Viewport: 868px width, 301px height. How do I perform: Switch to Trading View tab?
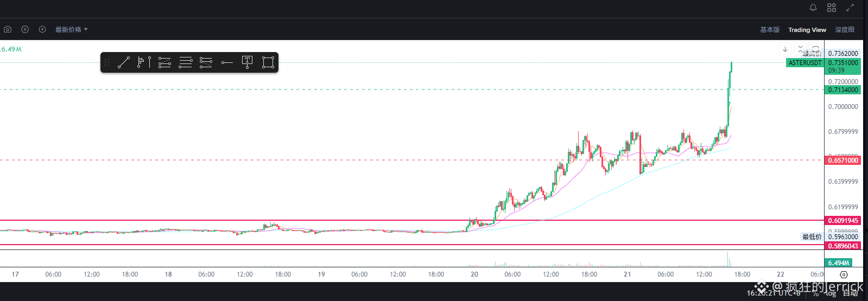pos(807,30)
